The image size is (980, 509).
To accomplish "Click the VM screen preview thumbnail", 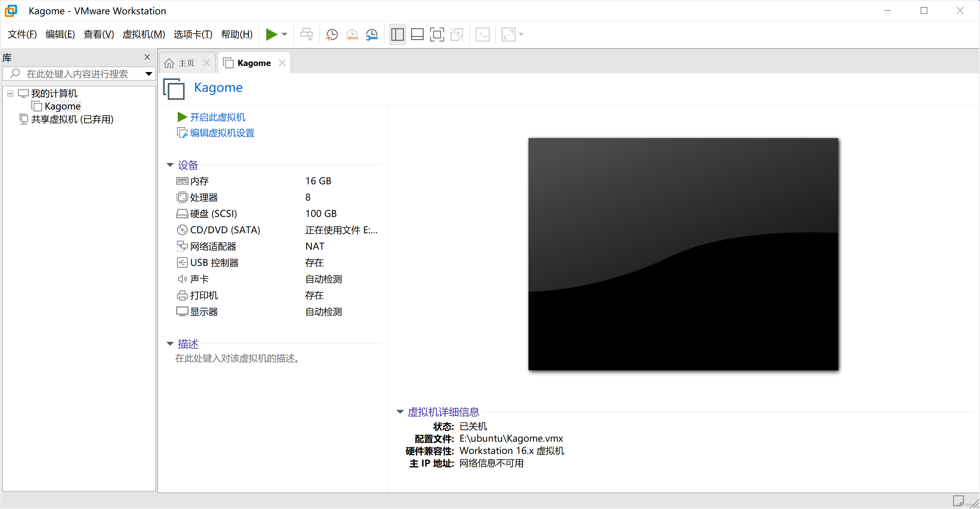I will point(683,254).
